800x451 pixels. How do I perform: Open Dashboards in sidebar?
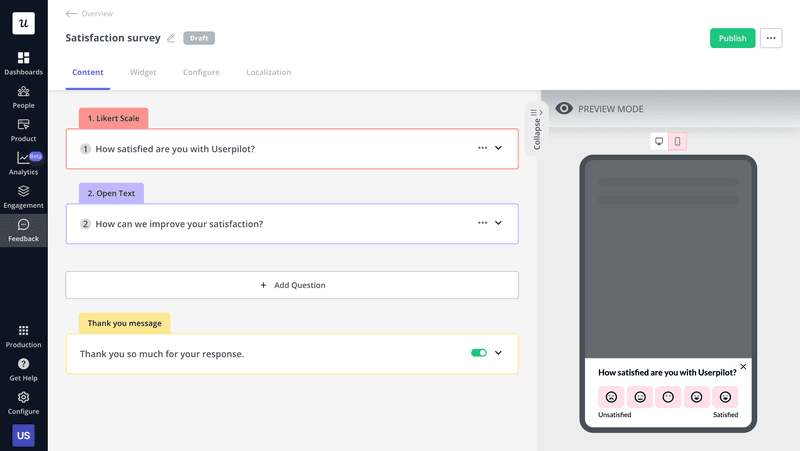[x=23, y=63]
